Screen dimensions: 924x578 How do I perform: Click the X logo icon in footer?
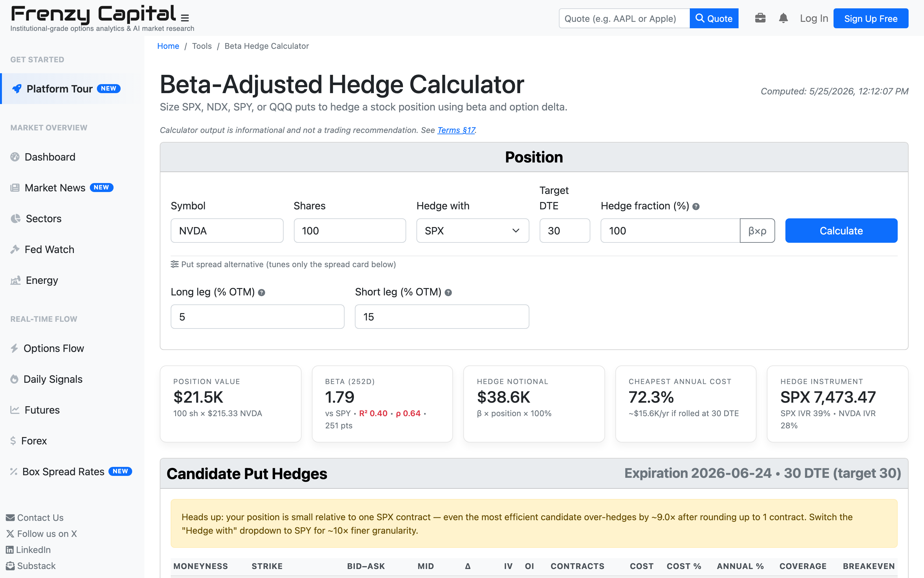click(x=10, y=534)
